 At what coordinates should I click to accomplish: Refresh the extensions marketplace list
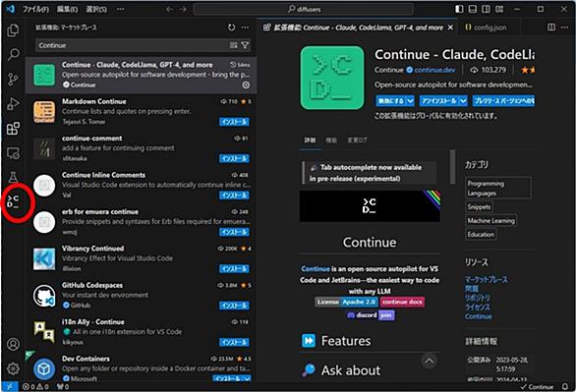point(231,28)
